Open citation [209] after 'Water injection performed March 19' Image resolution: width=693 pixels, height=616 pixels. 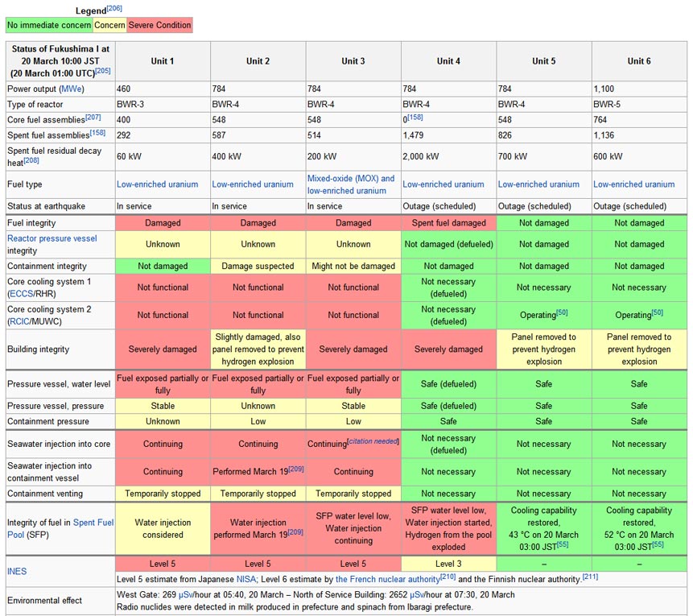pos(295,532)
